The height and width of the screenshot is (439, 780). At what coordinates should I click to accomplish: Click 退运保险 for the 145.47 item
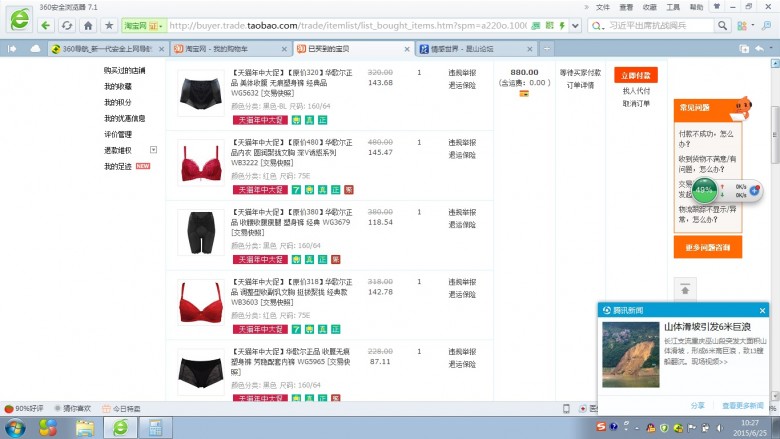(462, 155)
